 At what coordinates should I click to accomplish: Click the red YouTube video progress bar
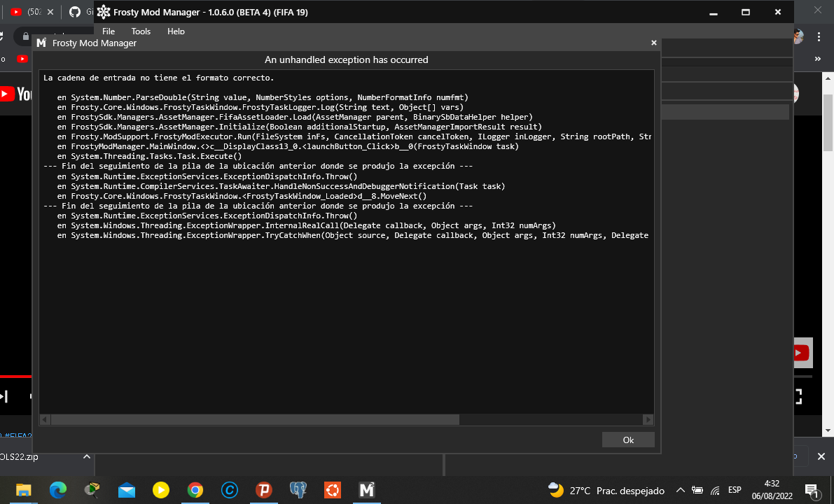point(16,377)
